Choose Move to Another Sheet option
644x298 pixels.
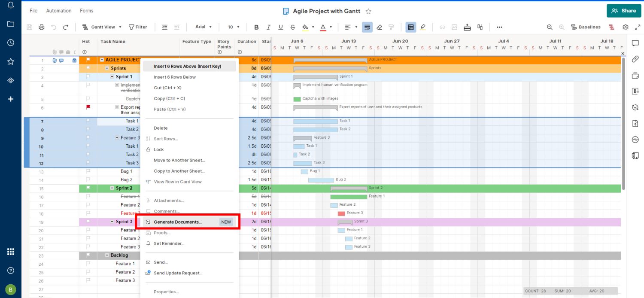[179, 160]
